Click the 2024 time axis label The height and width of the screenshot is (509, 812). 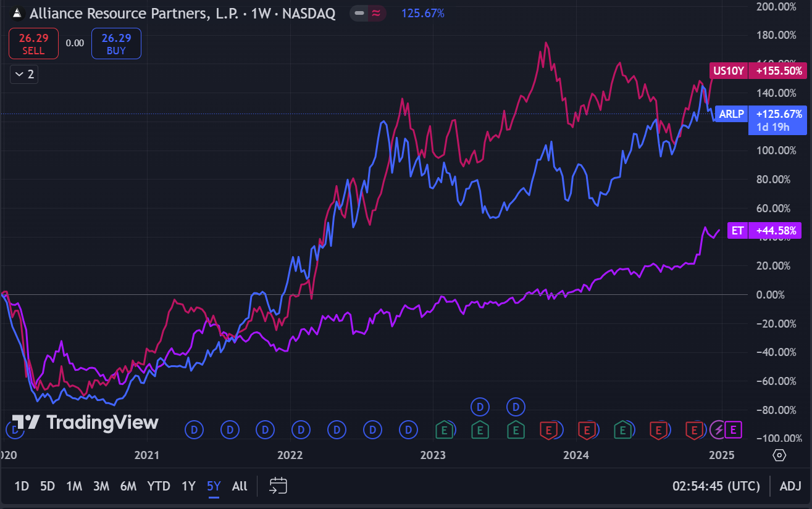coord(576,455)
